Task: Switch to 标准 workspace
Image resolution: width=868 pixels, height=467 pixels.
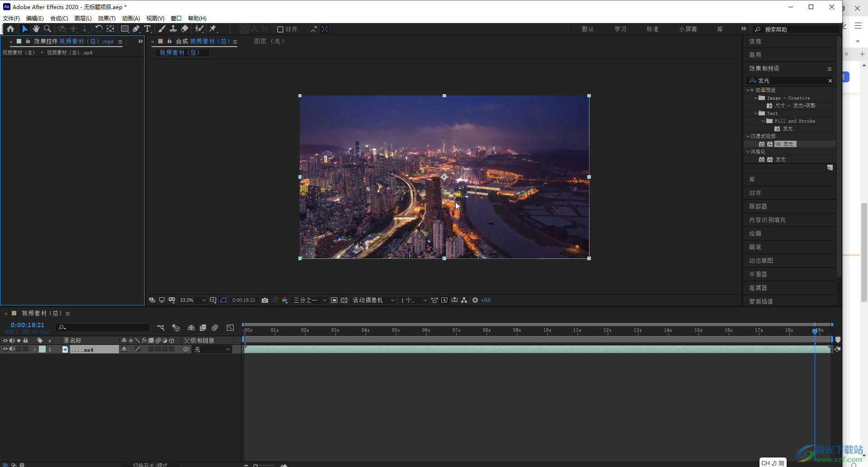Action: click(652, 29)
